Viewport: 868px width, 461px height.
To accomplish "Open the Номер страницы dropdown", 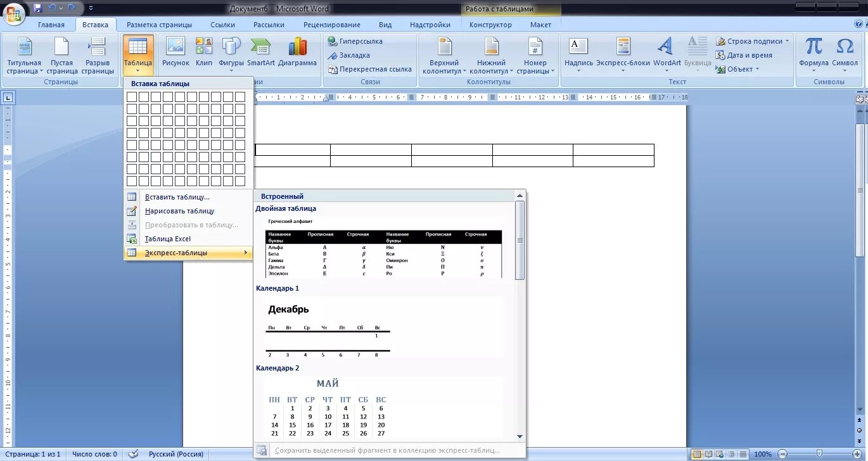I will point(535,56).
